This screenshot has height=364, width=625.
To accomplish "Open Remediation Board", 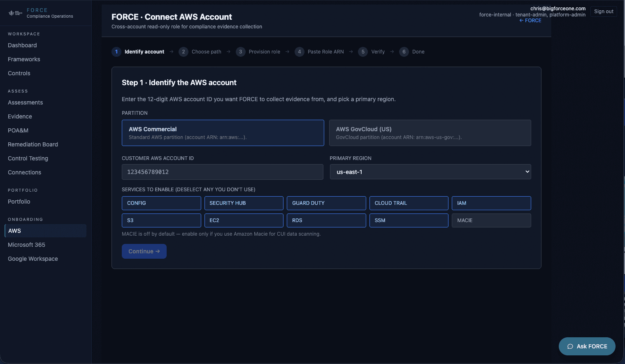I will coord(33,144).
